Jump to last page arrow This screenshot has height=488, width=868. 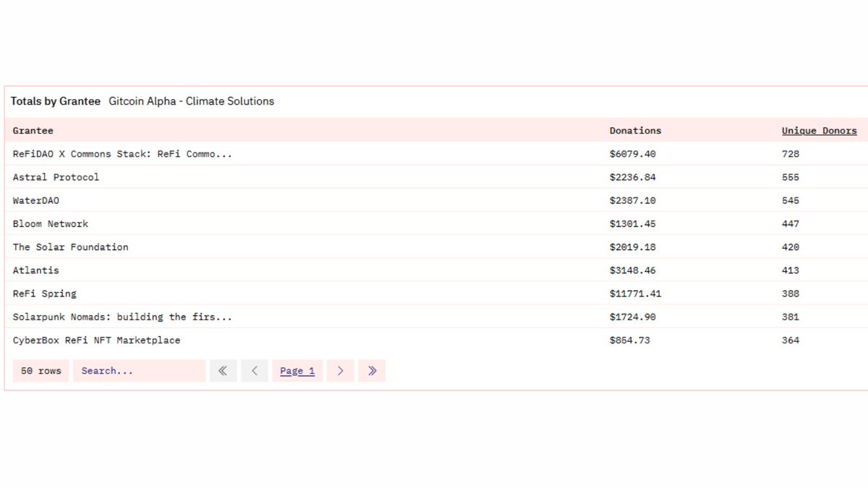pyautogui.click(x=372, y=371)
